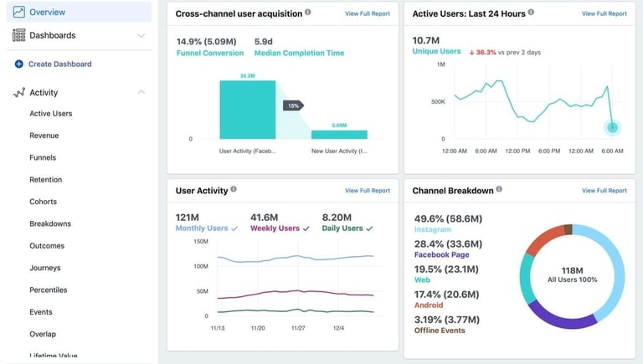
Task: Open info icon next to Active Users: Last 24 Hours
Action: [x=531, y=12]
